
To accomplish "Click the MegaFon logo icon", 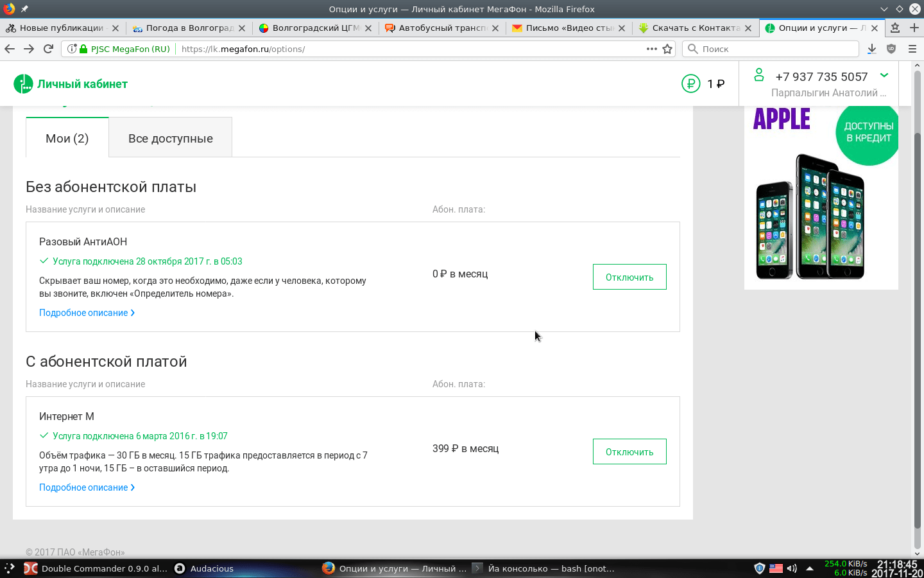I will pos(23,83).
